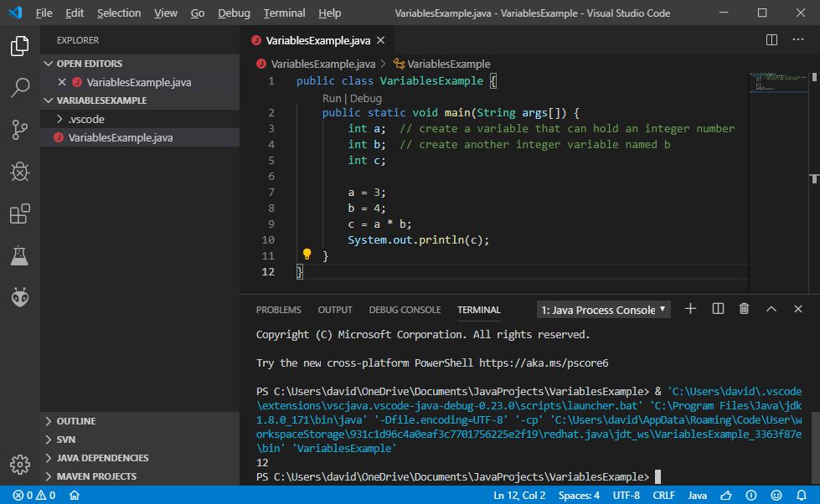Split the terminal pane
This screenshot has height=504, width=820.
pos(718,309)
